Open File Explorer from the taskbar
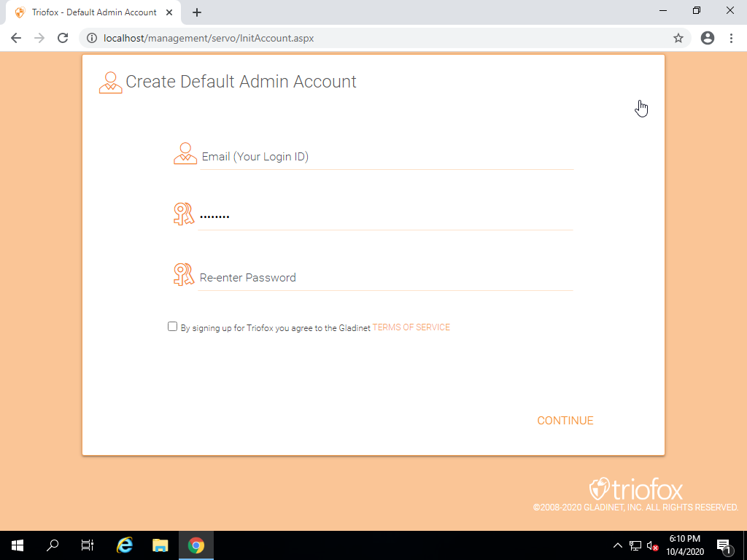This screenshot has width=747, height=560. [160, 545]
